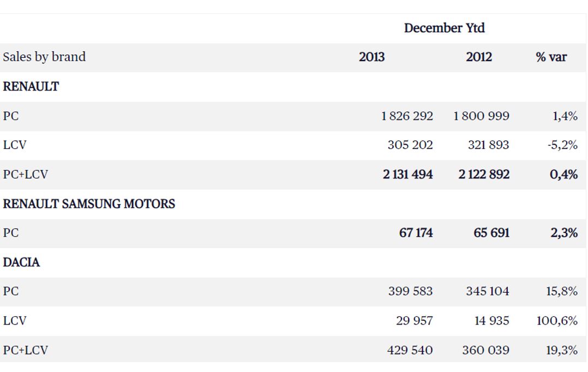
Task: Select the 2013 column header
Action: pos(371,57)
